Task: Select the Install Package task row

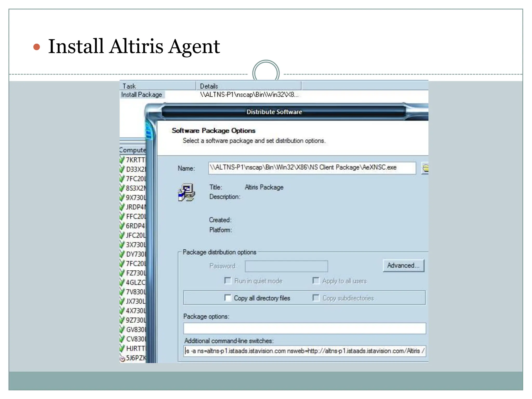Action: coord(142,95)
